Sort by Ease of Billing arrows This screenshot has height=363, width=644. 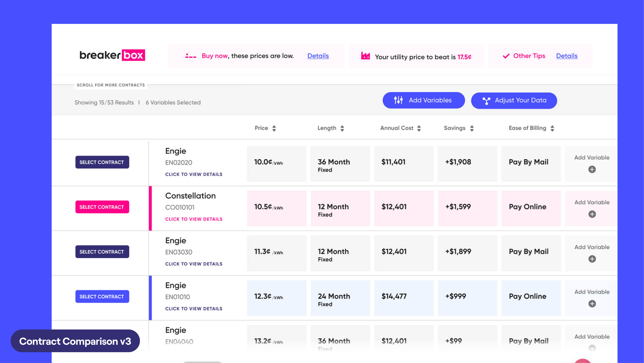[x=552, y=128]
